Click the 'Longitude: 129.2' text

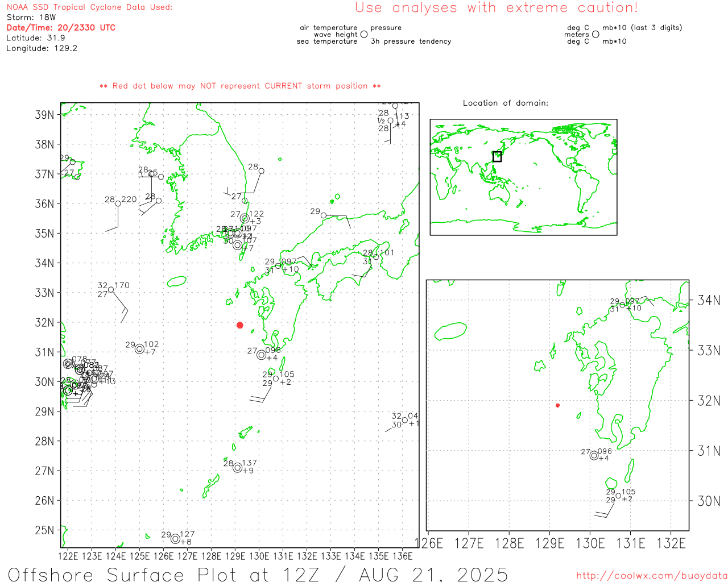click(42, 48)
